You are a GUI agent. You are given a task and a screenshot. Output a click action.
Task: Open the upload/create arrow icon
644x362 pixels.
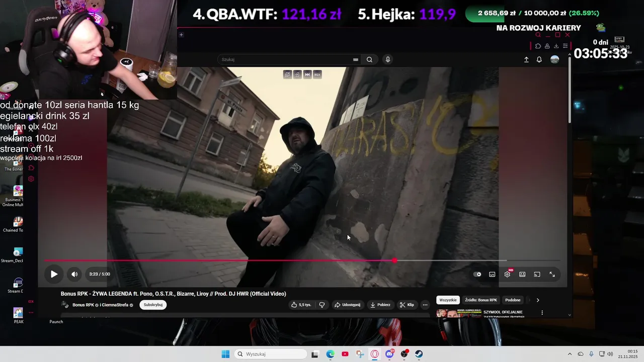[526, 59]
